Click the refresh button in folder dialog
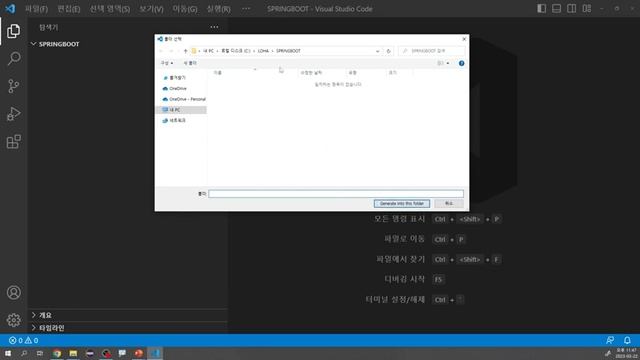This screenshot has height=360, width=640. (x=388, y=51)
